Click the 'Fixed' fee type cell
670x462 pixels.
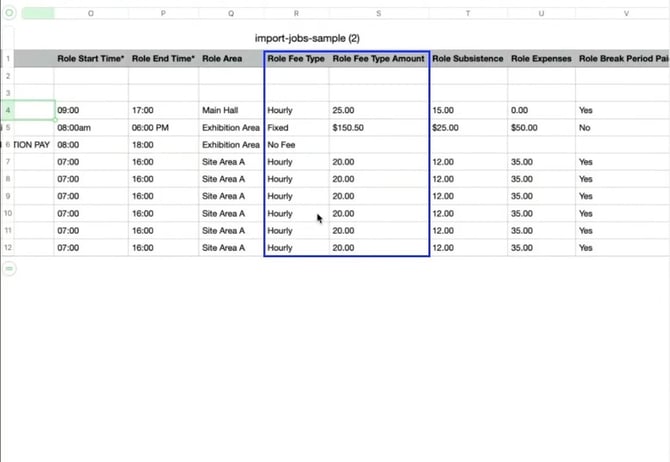click(296, 128)
